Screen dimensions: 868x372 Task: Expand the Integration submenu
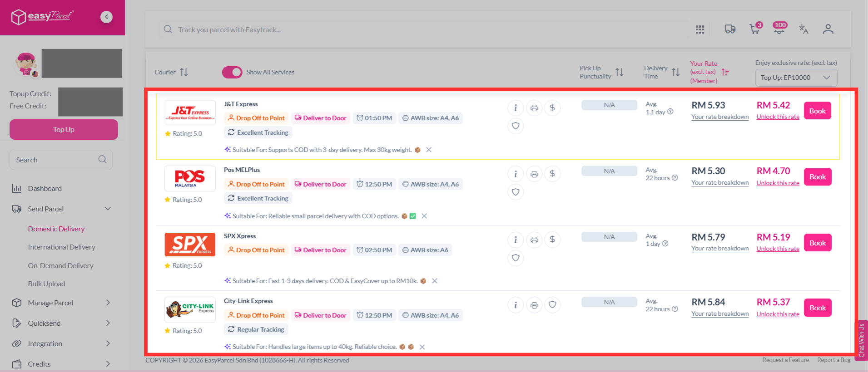(x=108, y=343)
